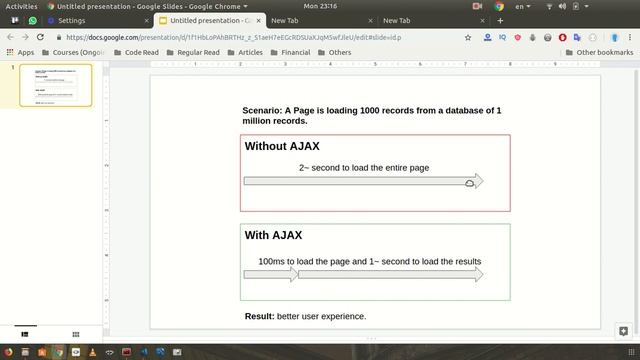Screen dimensions: 640x360
Task: Open the en keyboard language menu
Action: point(522,6)
